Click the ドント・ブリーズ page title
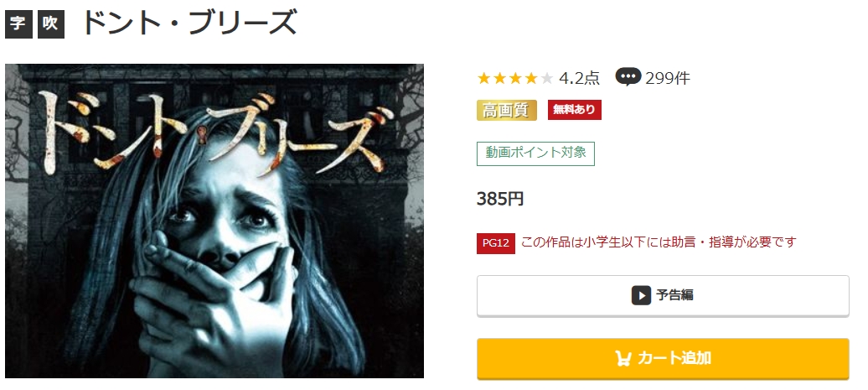Image resolution: width=868 pixels, height=390 pixels. [189, 23]
